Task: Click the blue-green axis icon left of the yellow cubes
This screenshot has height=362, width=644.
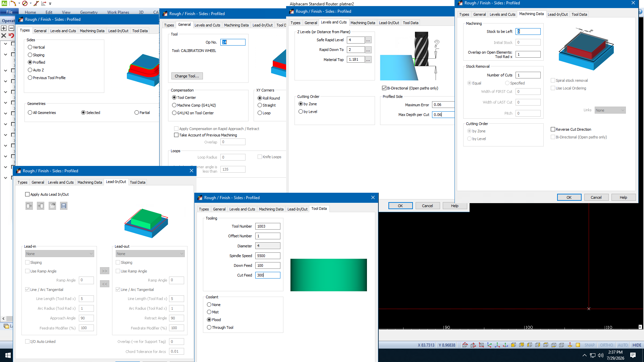Action: click(x=505, y=345)
